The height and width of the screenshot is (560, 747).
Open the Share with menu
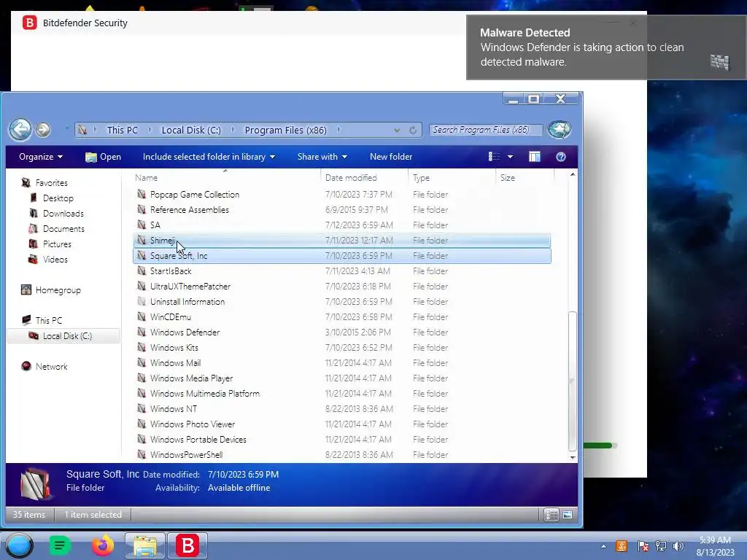(x=322, y=157)
